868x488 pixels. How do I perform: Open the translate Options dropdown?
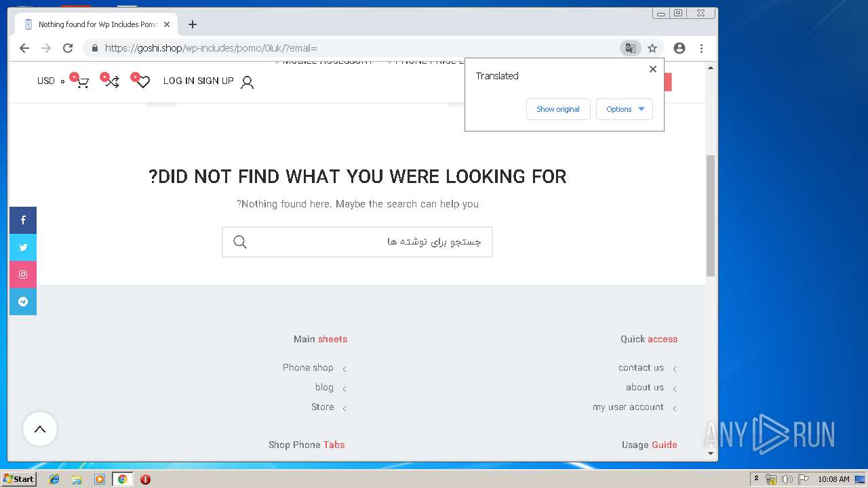click(625, 109)
